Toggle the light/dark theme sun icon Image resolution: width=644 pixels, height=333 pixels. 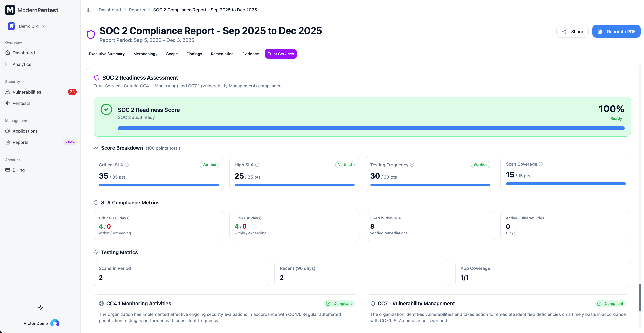(40, 307)
